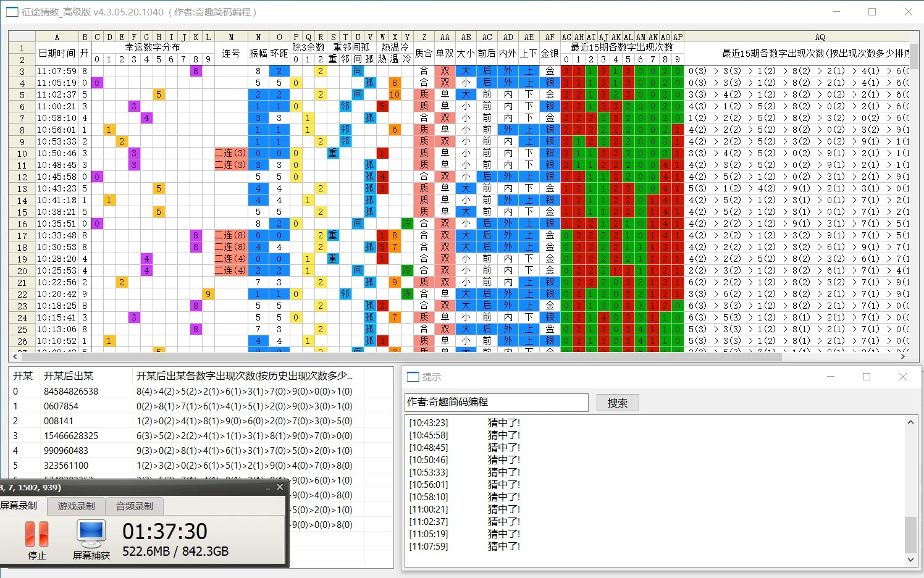Click the 开某 column header in the lower list
Viewport: 924px width, 578px height.
click(23, 375)
